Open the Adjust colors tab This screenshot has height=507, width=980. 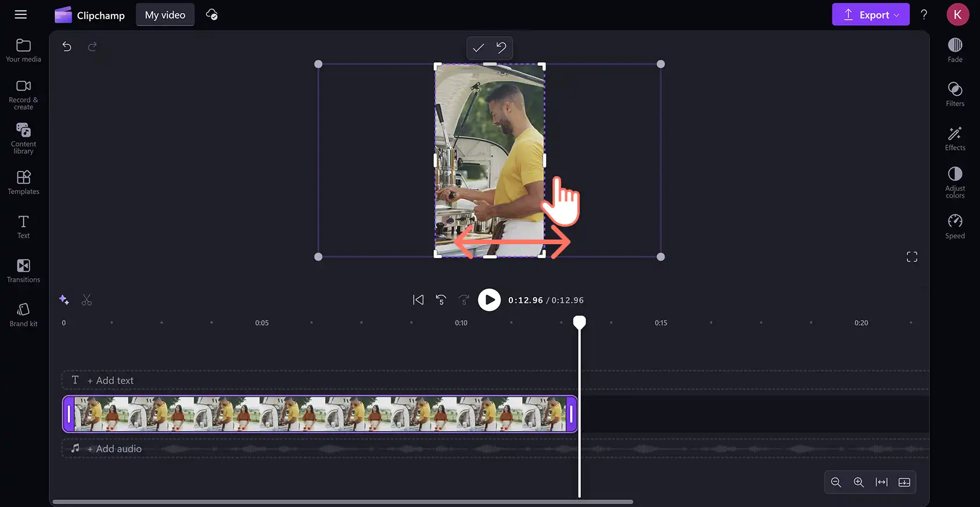pos(955,183)
